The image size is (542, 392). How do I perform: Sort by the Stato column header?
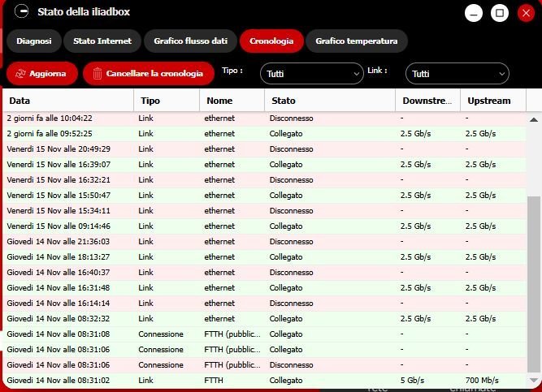[x=330, y=101]
